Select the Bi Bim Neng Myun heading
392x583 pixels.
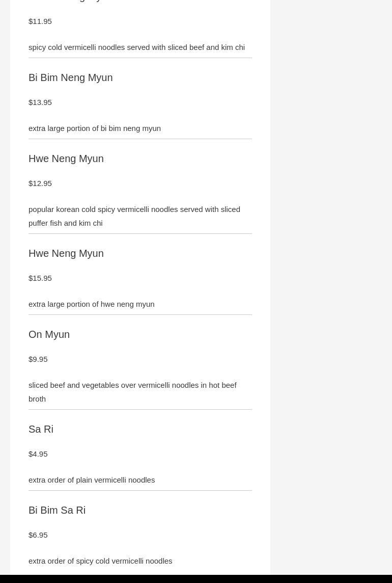point(70,77)
